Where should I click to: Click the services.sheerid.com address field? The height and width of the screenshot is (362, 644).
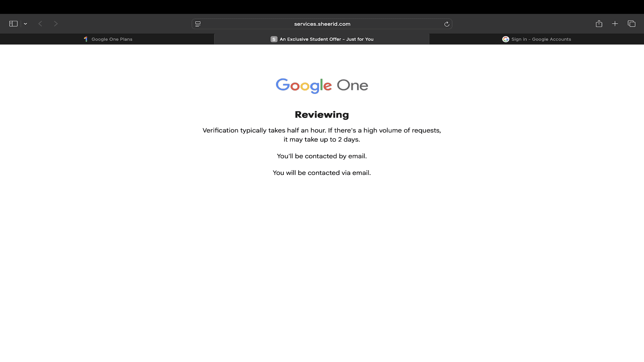(x=322, y=24)
